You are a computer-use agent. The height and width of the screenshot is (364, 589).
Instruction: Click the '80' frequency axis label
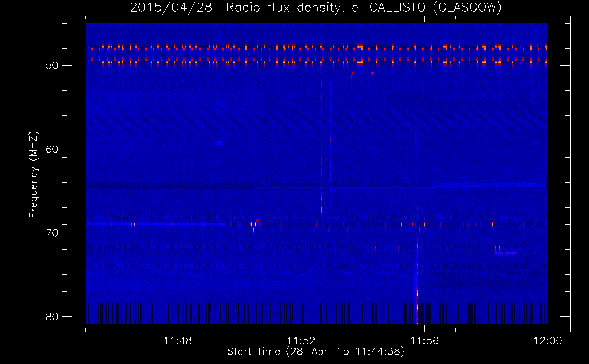(52, 317)
